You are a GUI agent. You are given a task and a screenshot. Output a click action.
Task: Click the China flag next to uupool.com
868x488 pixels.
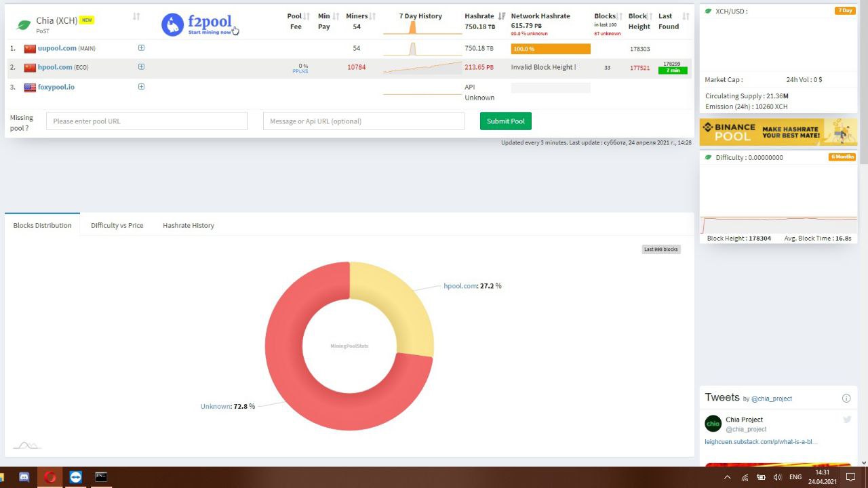tap(30, 49)
